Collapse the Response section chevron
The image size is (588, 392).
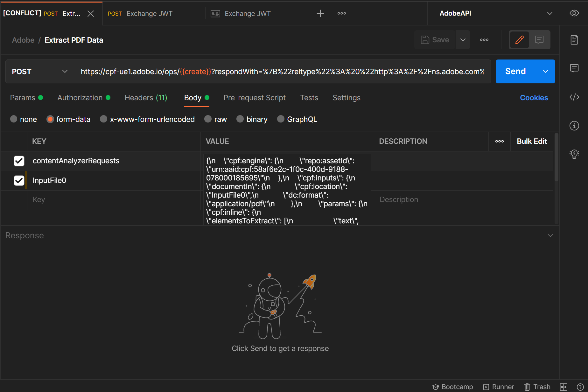[x=551, y=235]
